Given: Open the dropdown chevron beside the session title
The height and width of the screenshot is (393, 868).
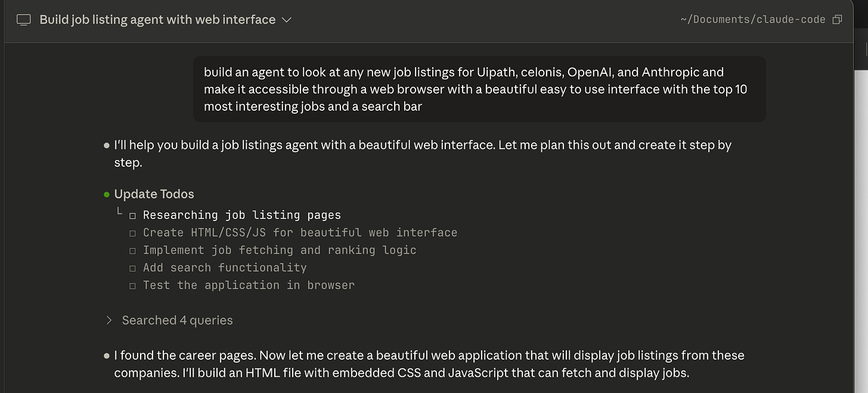Looking at the screenshot, I should point(287,20).
